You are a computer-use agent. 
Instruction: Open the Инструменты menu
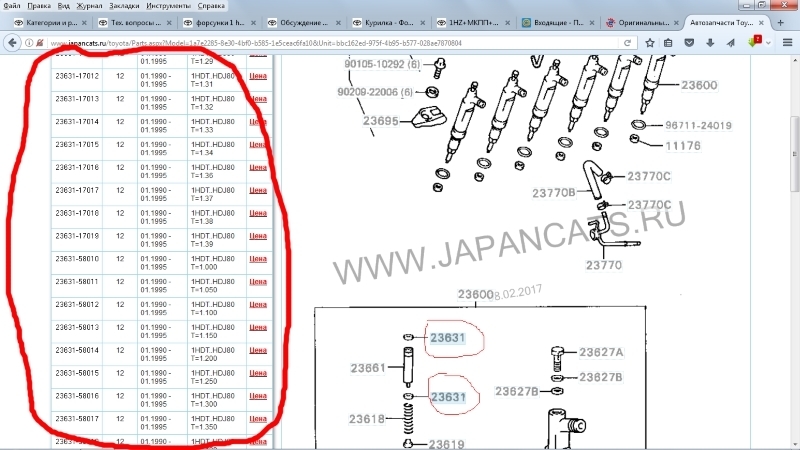point(168,6)
